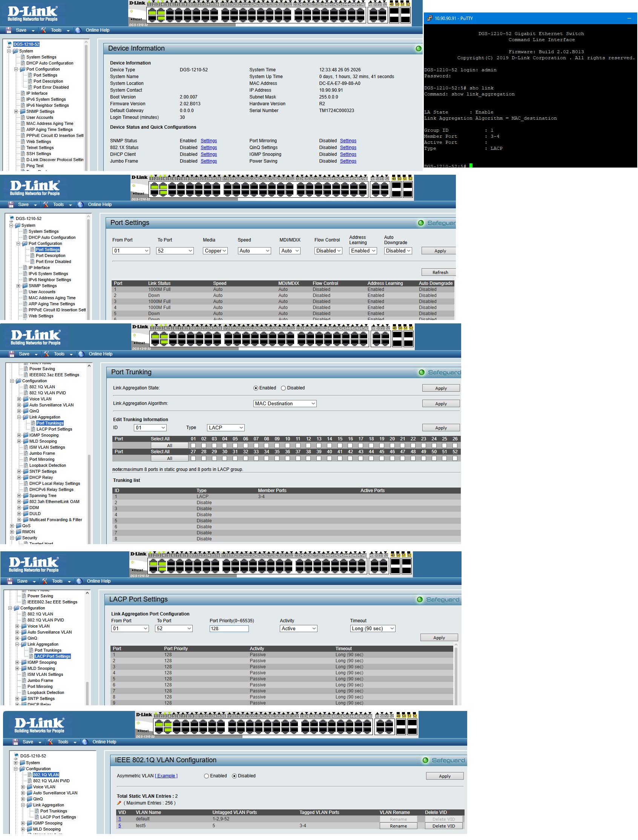Open the Asymmetric VLAN Example link

click(x=166, y=777)
